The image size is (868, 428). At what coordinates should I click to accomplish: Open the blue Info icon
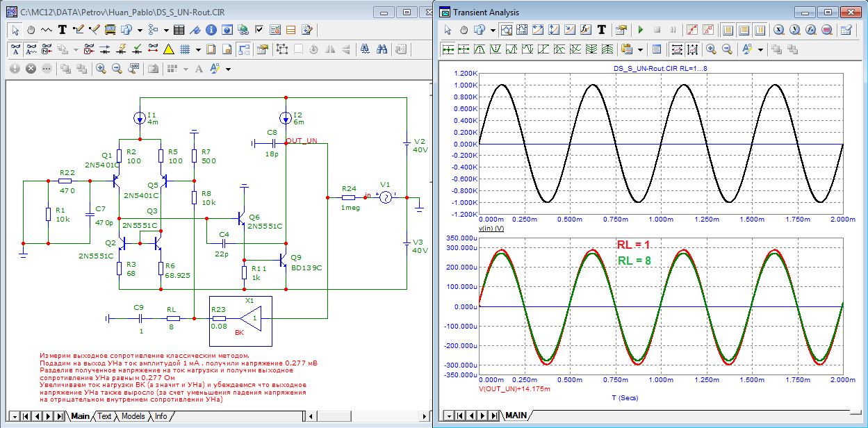210,30
